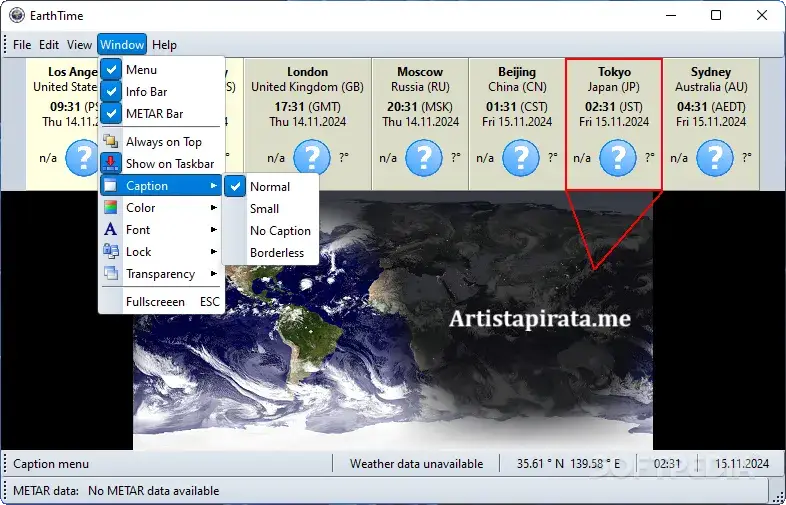This screenshot has width=786, height=505.
Task: Uncheck the Menu checkbox
Action: click(x=111, y=70)
